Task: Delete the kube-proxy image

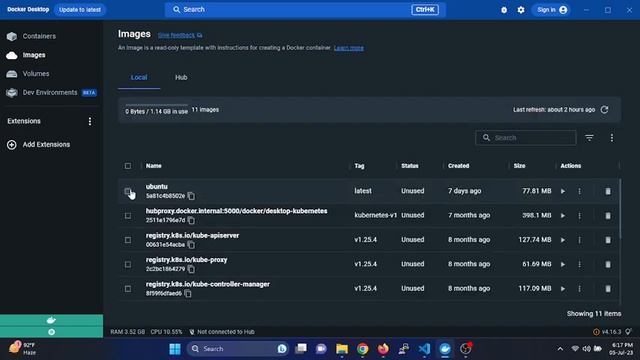Action: pos(608,264)
